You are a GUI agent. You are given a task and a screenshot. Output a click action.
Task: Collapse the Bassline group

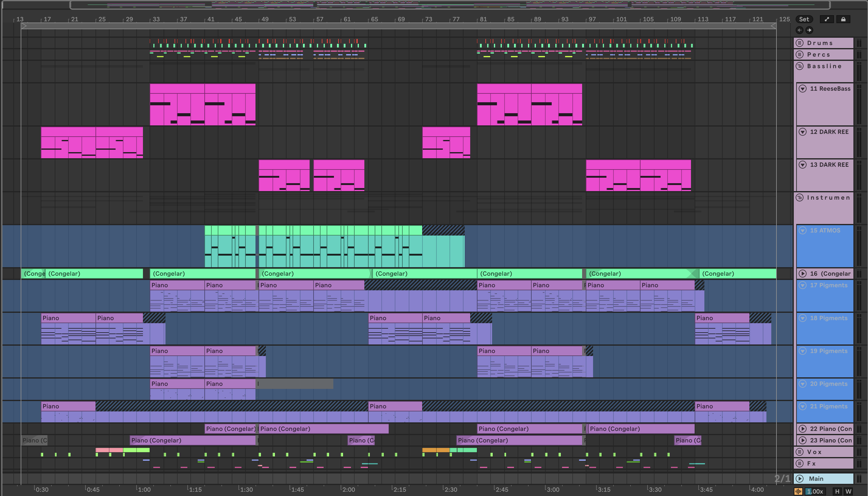[800, 66]
